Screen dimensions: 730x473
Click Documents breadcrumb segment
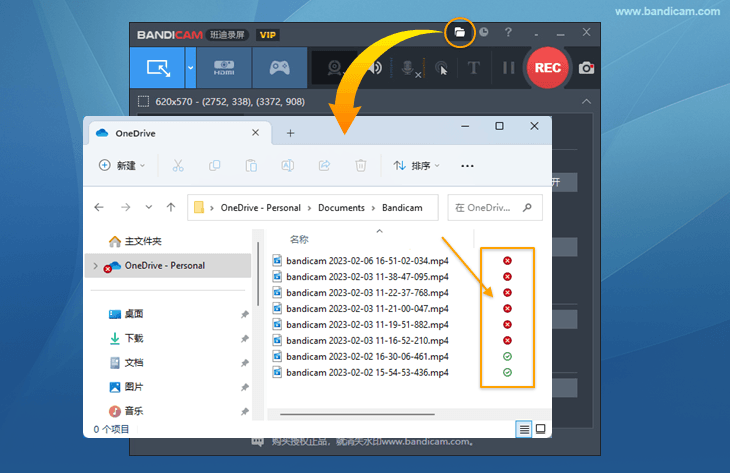[x=341, y=208]
